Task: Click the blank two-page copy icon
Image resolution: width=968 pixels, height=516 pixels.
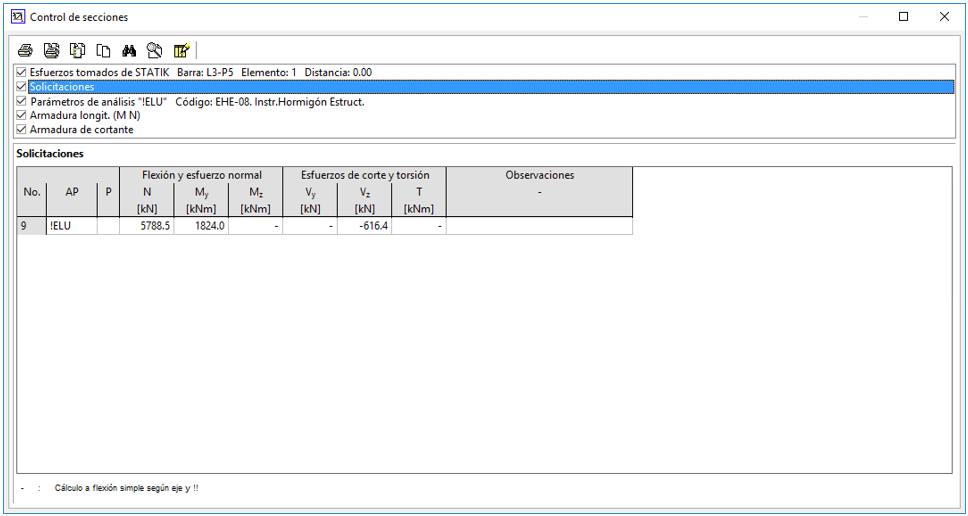Action: click(x=103, y=50)
